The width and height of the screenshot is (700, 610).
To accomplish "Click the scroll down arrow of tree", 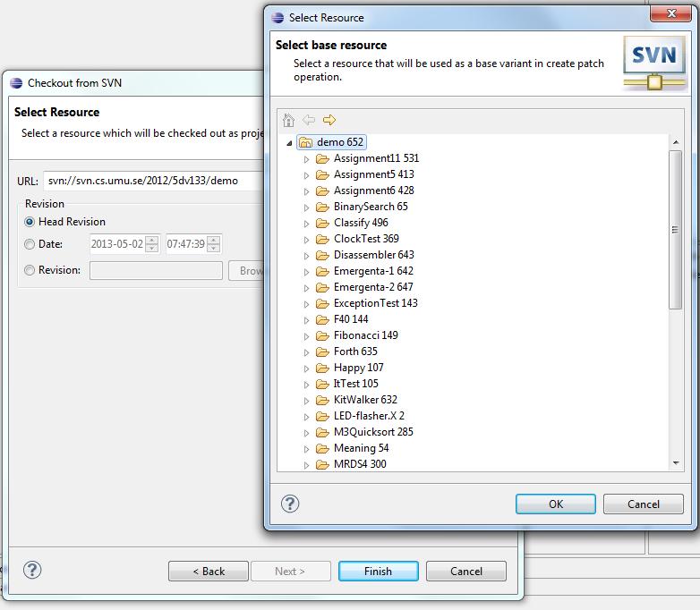I will (x=676, y=463).
